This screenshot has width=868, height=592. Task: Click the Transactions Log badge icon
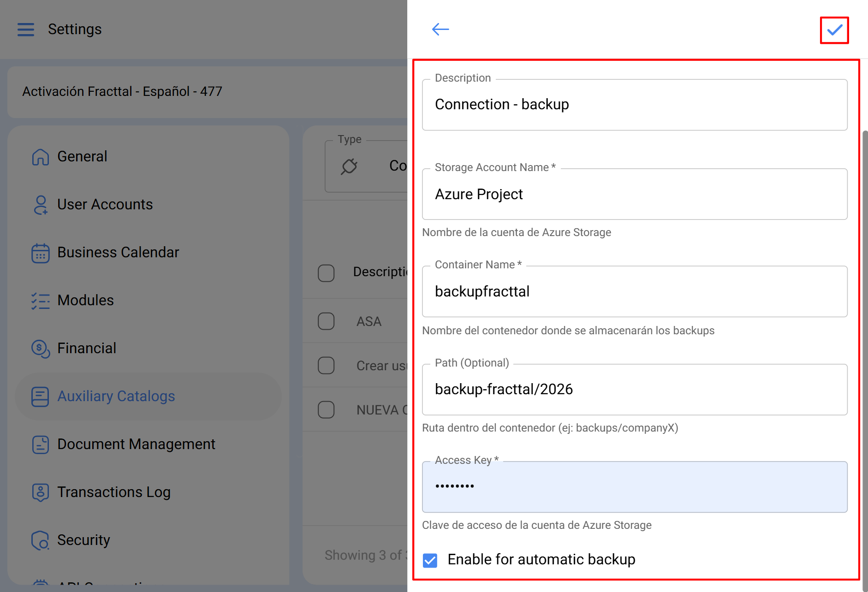click(x=40, y=492)
